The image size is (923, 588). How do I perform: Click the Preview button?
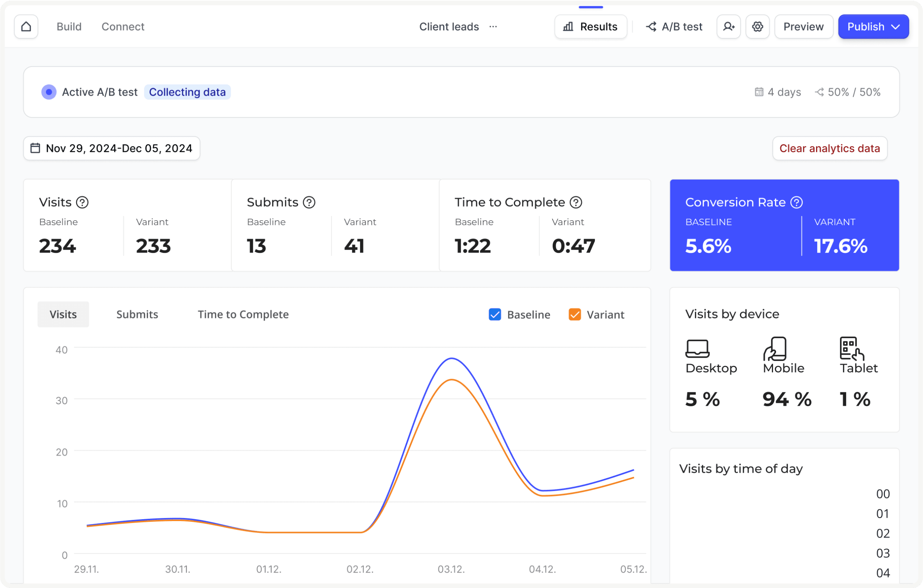click(803, 27)
